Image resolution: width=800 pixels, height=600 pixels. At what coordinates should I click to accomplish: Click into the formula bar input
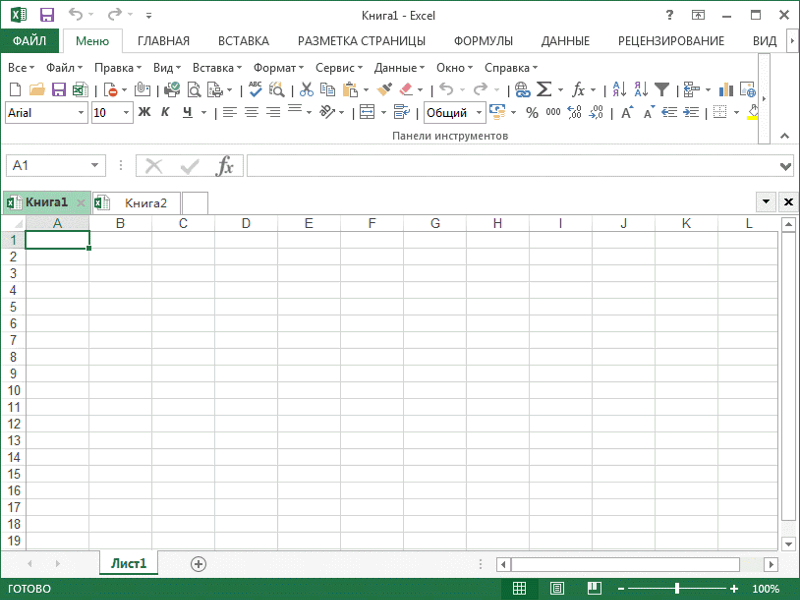pos(512,166)
